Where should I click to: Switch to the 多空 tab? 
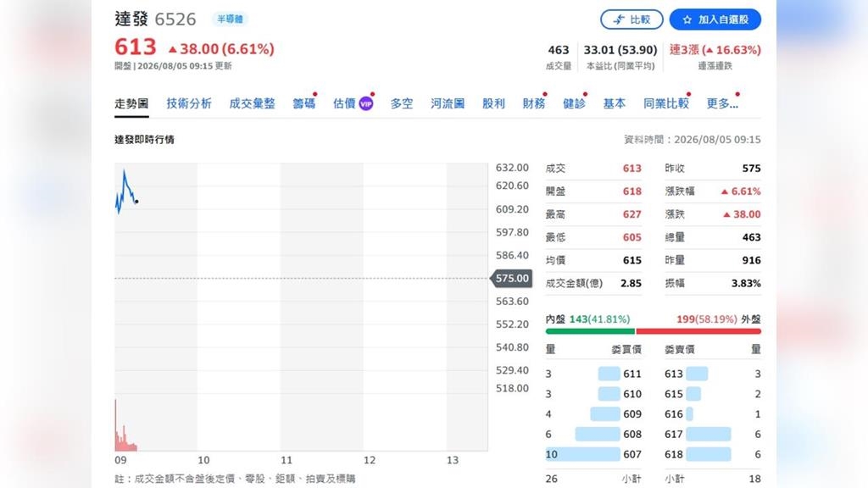[401, 103]
